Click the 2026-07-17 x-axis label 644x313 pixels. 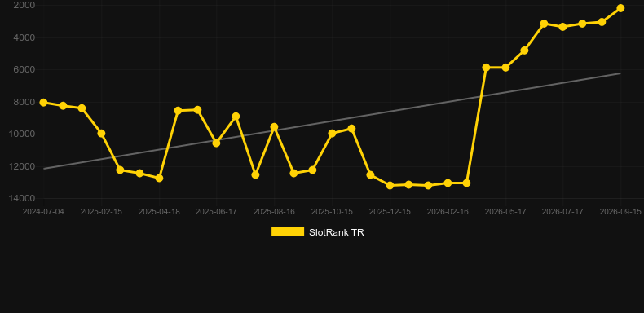tap(562, 212)
